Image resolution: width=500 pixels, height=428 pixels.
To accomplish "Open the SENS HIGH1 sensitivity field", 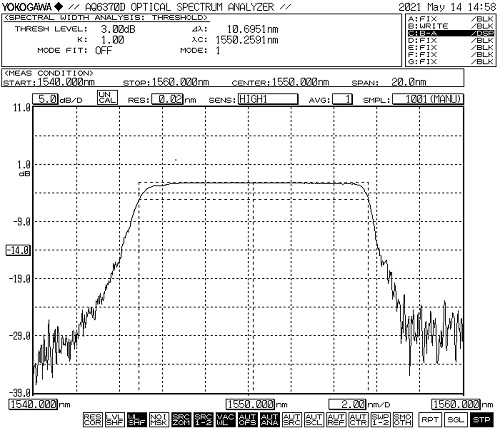I will (268, 99).
